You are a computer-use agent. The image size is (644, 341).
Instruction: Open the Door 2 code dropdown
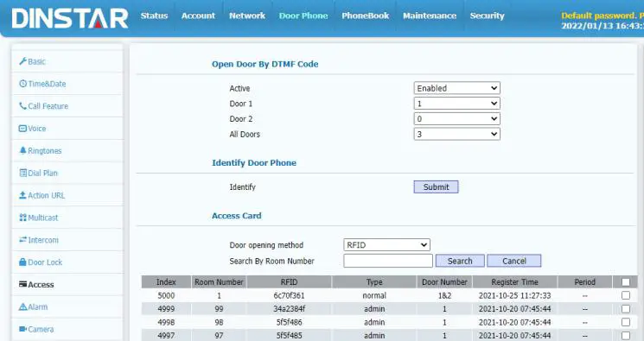coord(456,118)
